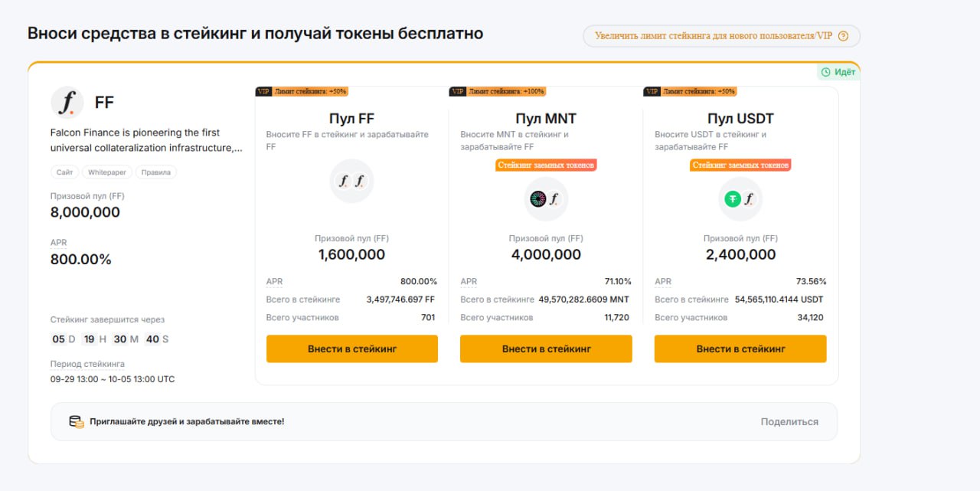This screenshot has height=491, width=980.
Task: Click VIP badge on the FF pool
Action: tap(263, 91)
